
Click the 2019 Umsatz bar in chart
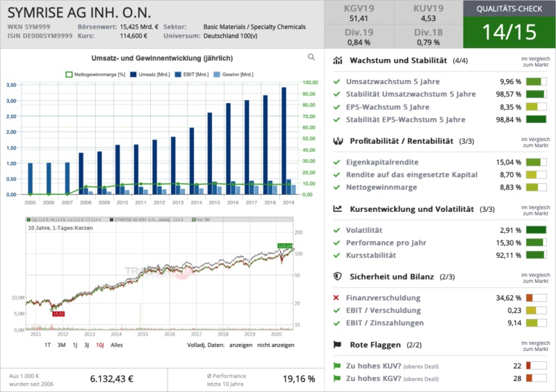pos(284,140)
